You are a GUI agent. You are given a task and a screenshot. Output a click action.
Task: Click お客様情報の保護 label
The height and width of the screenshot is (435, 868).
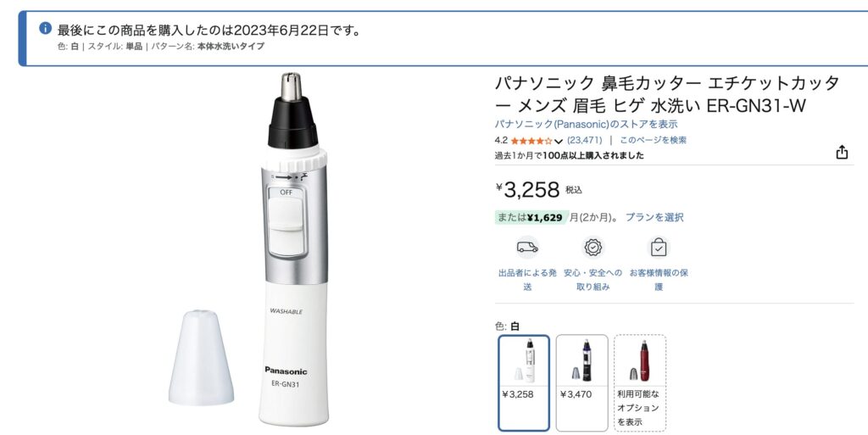point(659,280)
